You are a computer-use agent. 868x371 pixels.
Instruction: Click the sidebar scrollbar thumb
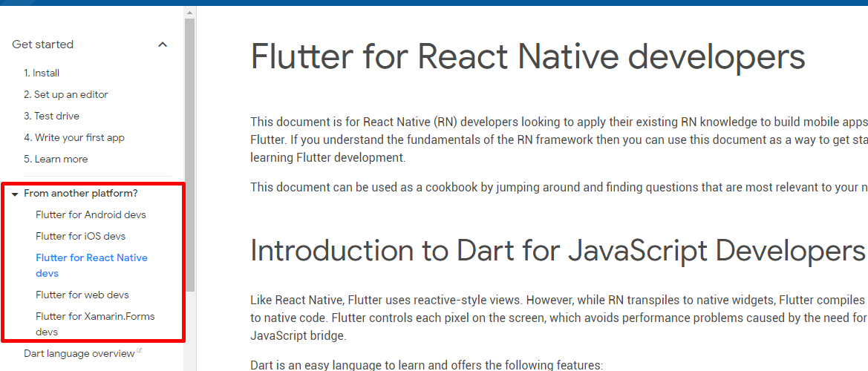[x=189, y=155]
